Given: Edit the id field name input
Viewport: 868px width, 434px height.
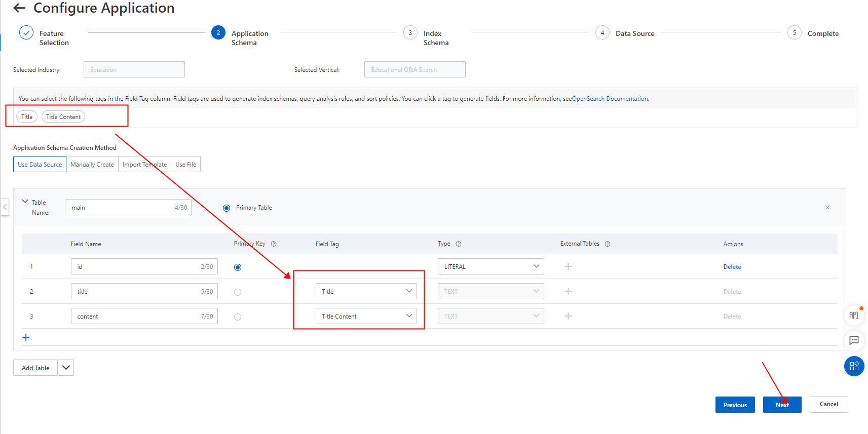Looking at the screenshot, I should pyautogui.click(x=144, y=266).
